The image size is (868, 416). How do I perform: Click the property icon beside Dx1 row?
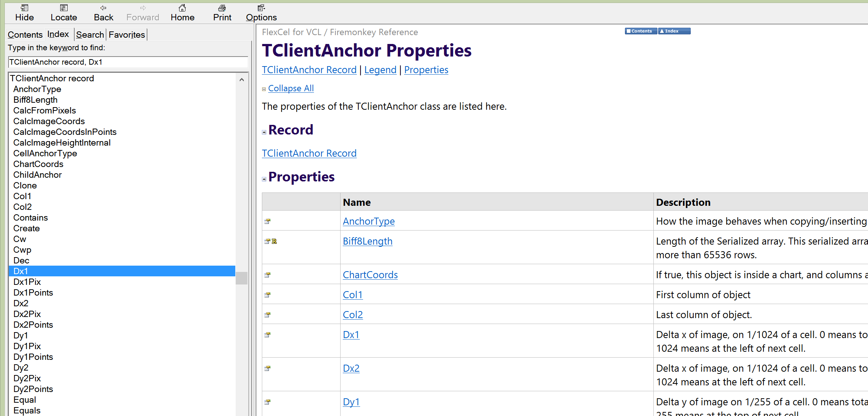(x=267, y=335)
